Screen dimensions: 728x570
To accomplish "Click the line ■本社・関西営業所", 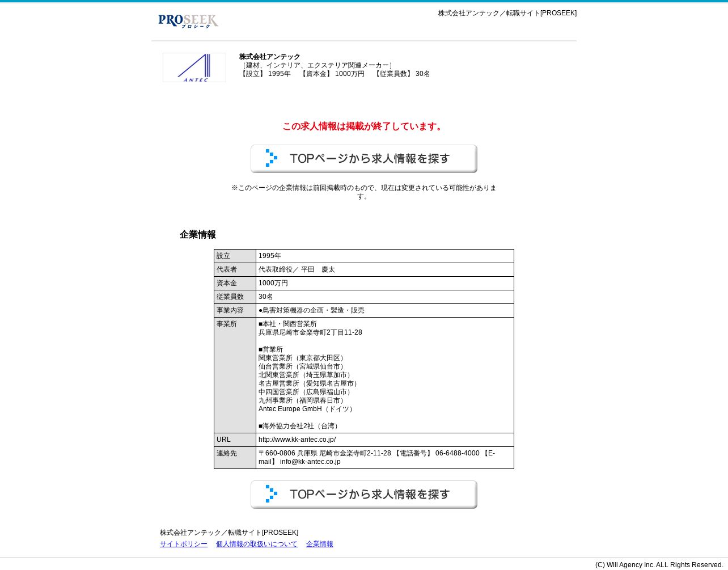I will [287, 324].
